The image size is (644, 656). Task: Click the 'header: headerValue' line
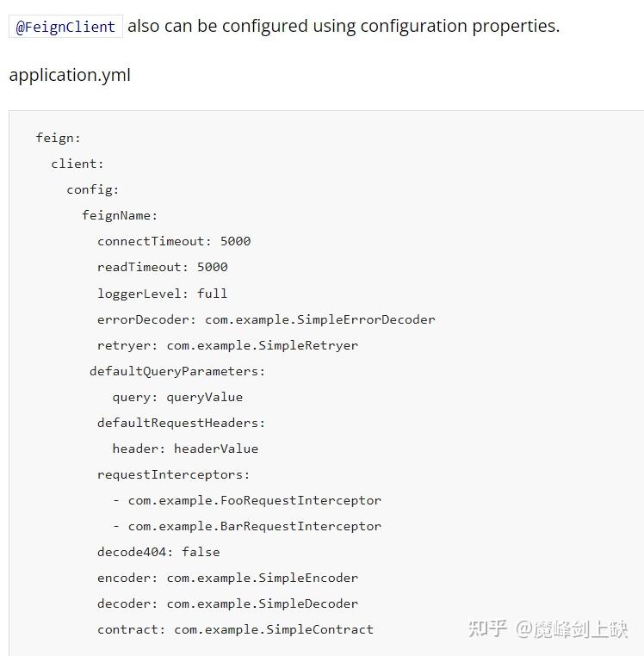click(185, 449)
